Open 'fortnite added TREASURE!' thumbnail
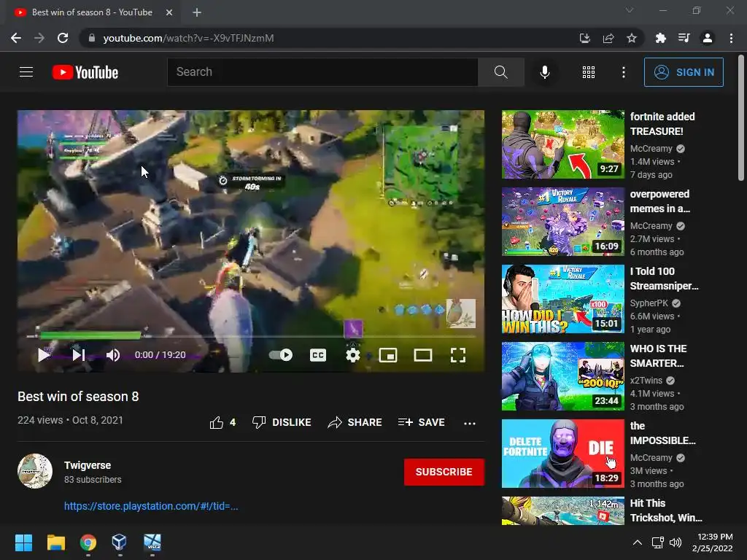747x560 pixels. click(x=562, y=144)
